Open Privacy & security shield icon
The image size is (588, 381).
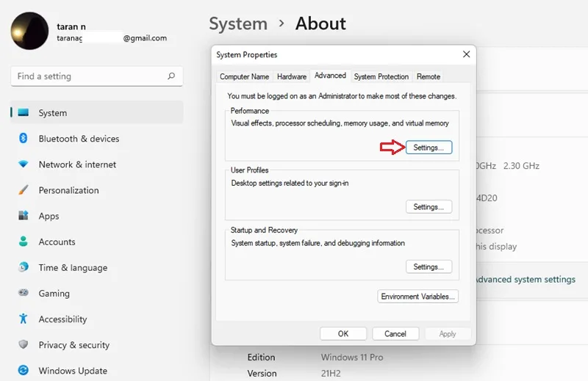coord(24,344)
